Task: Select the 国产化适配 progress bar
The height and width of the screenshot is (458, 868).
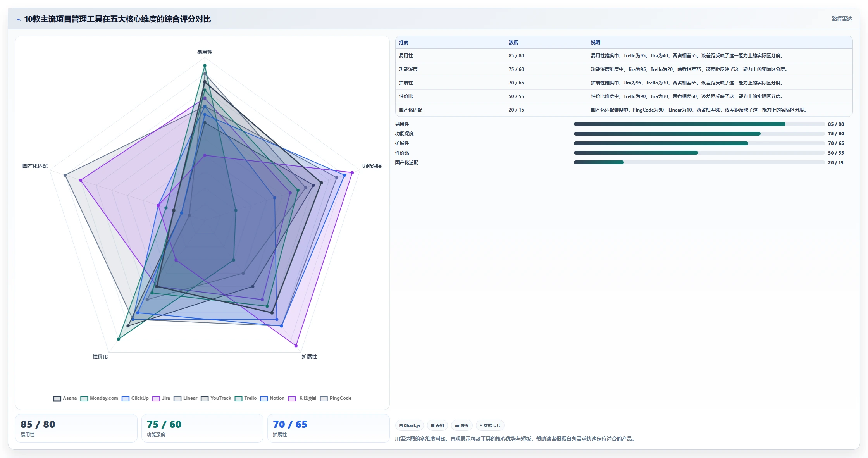Action: point(699,162)
